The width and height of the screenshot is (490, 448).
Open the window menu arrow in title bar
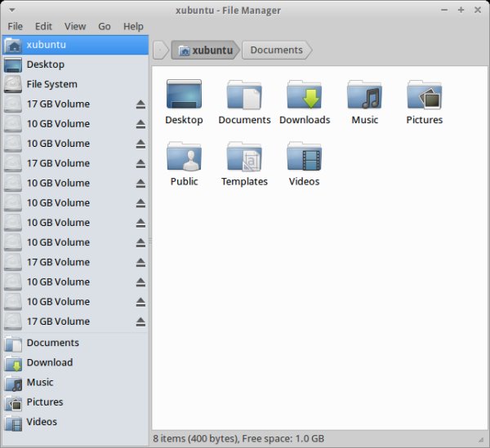point(12,10)
